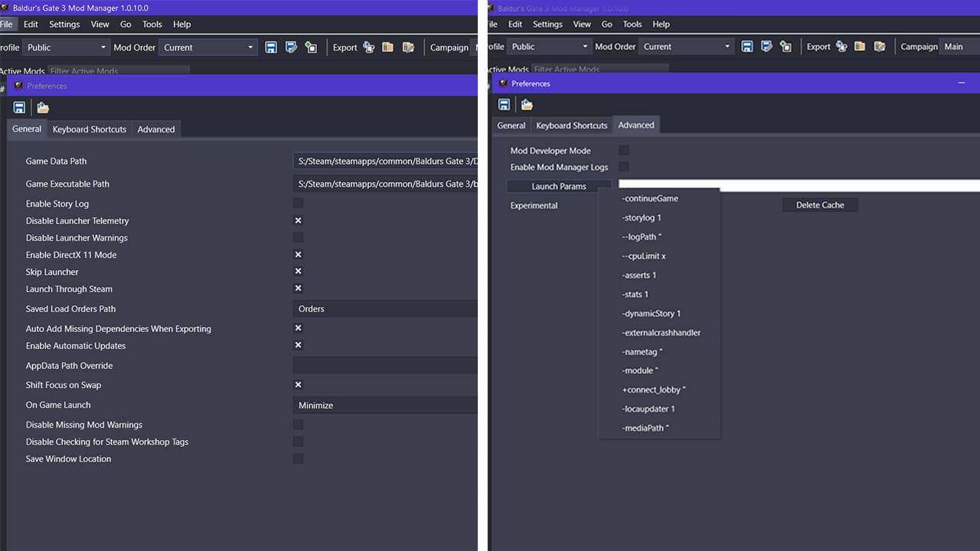
Task: Open the On Game Launch Minimize dropdown
Action: click(384, 406)
